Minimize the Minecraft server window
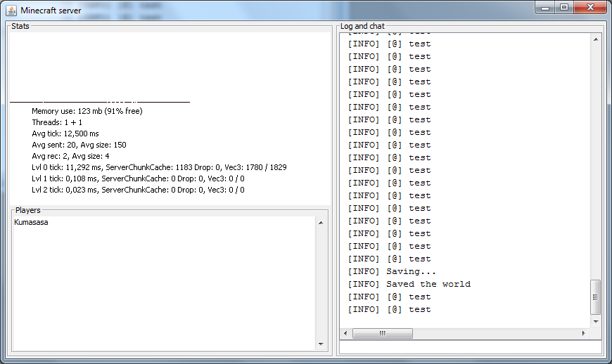The image size is (612, 364). click(545, 8)
